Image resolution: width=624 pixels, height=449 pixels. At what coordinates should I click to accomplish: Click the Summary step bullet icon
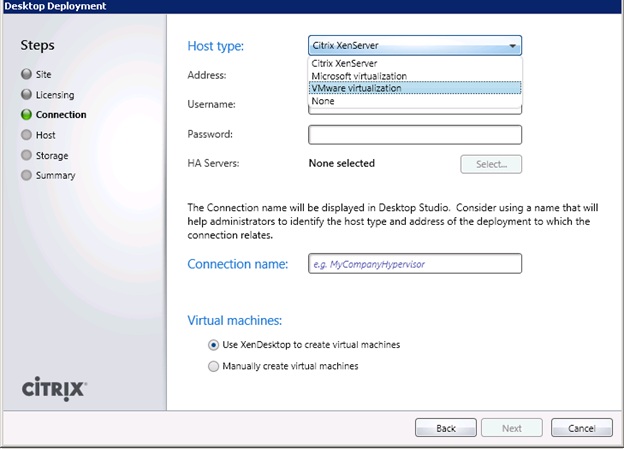click(26, 175)
